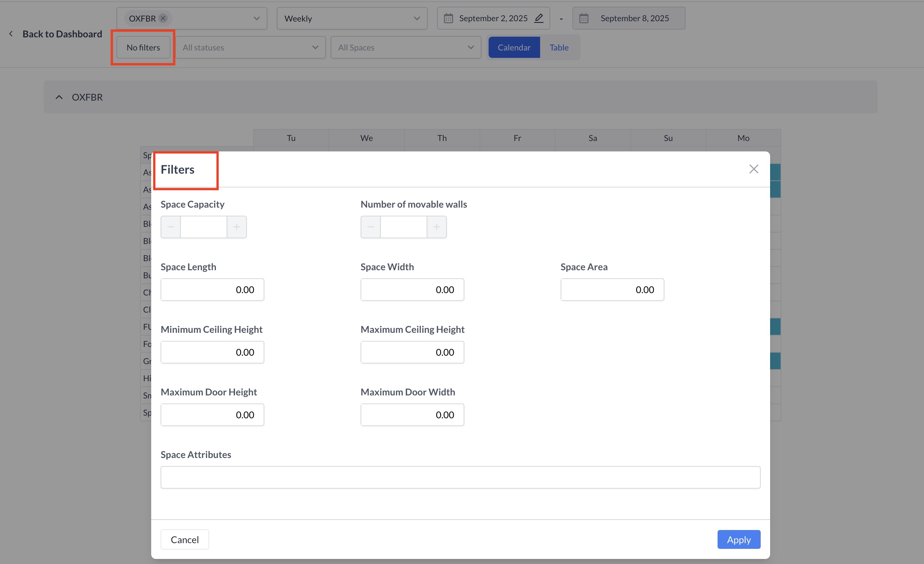Increment Number of movable walls
Image resolution: width=924 pixels, height=564 pixels.
(436, 227)
